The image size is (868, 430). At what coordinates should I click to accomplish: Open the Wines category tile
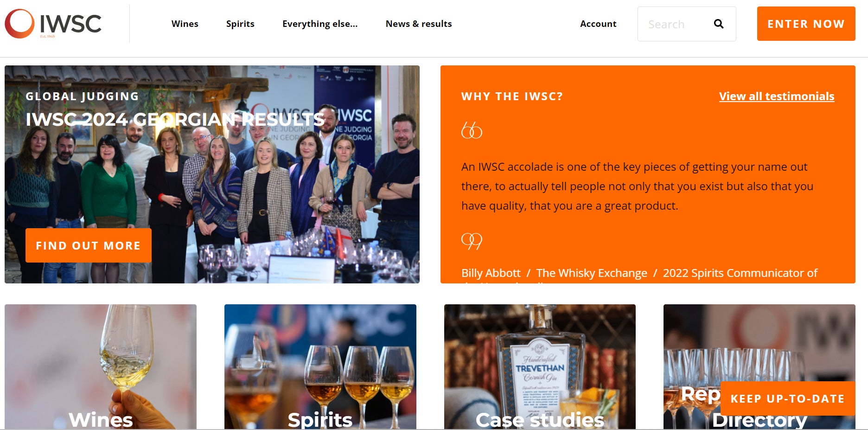click(x=101, y=366)
